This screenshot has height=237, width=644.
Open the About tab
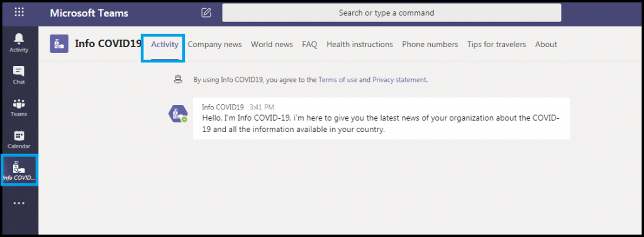(547, 45)
